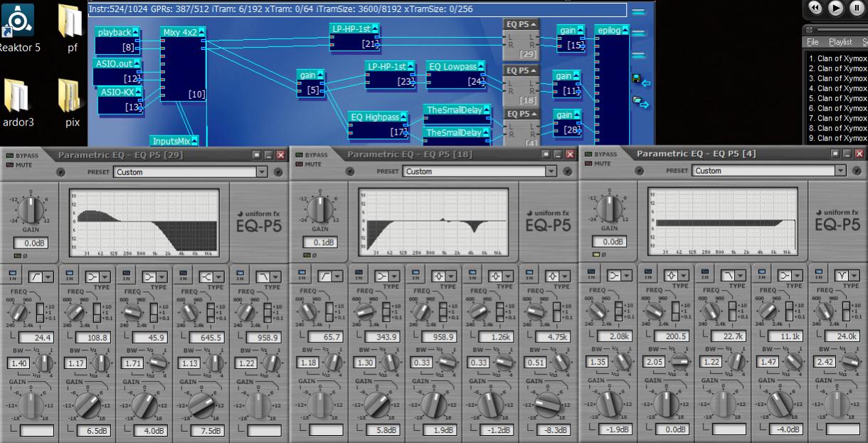The image size is (868, 443).
Task: Open preset dropdown in EQ P5 [29]
Action: (x=262, y=172)
